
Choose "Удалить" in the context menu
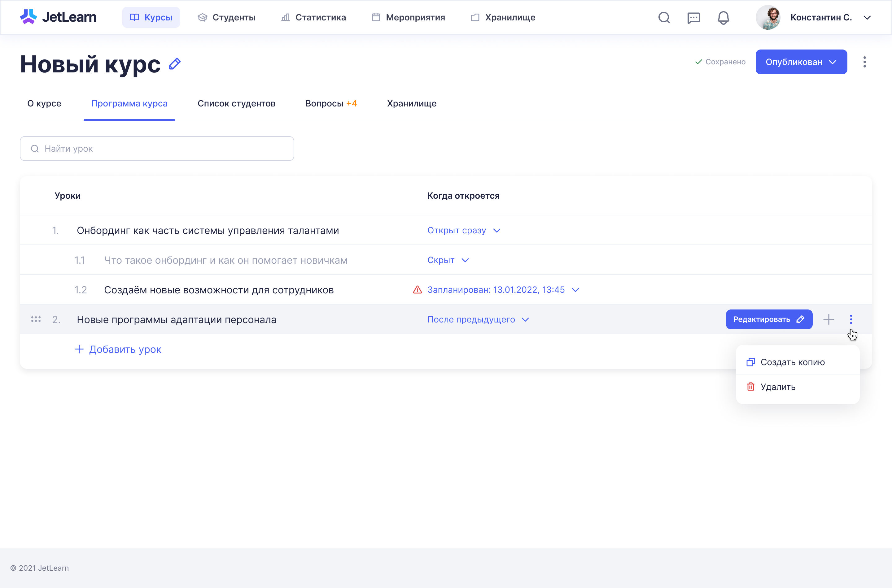pos(777,387)
